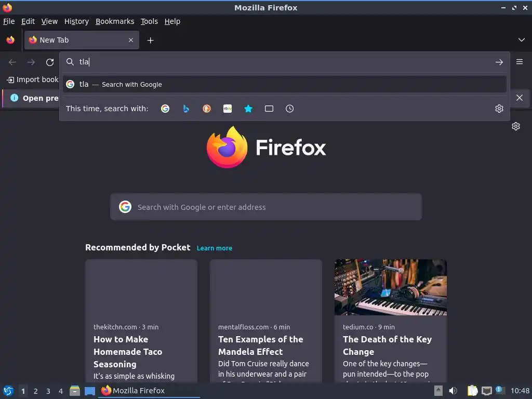This screenshot has width=532, height=399.
Task: Open the file manager taskbar icon
Action: 75,391
